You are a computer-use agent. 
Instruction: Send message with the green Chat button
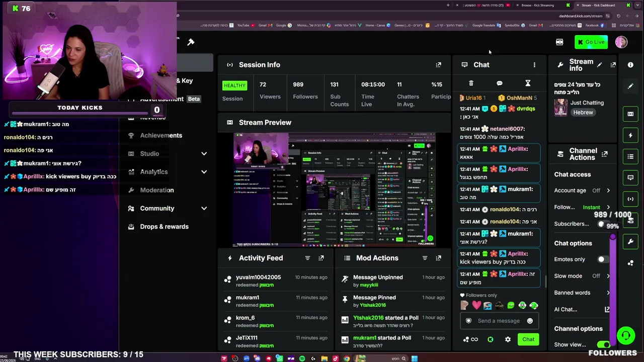[528, 339]
